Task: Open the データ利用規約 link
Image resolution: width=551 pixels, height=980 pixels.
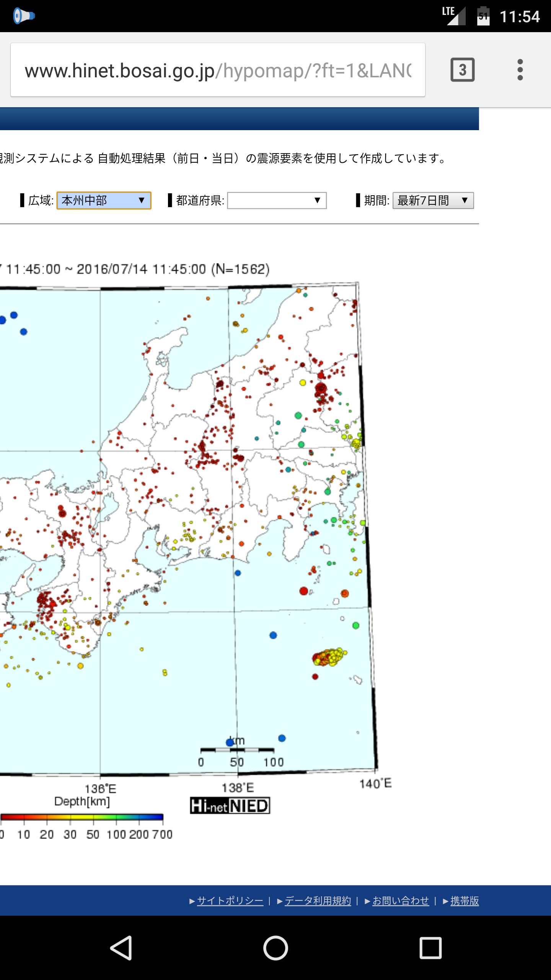Action: coord(318,901)
